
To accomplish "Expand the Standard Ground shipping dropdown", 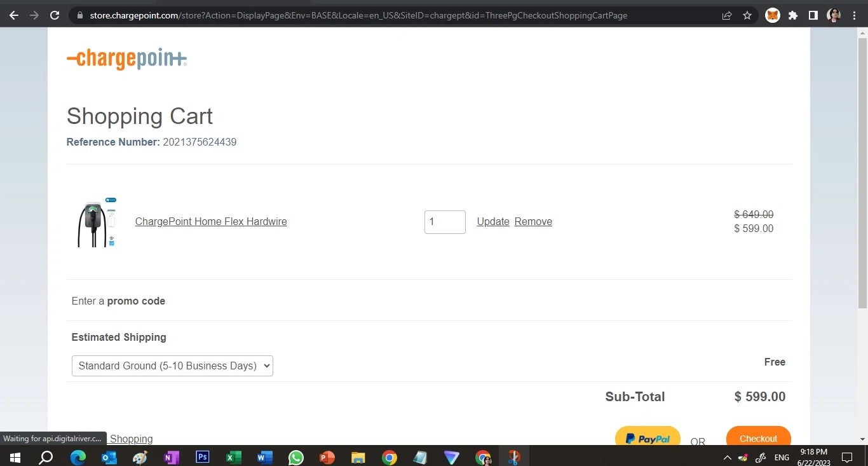I will 172,366.
